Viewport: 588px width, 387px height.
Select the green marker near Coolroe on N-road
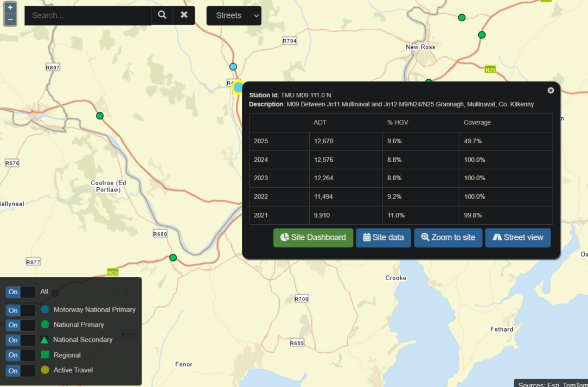[x=100, y=116]
